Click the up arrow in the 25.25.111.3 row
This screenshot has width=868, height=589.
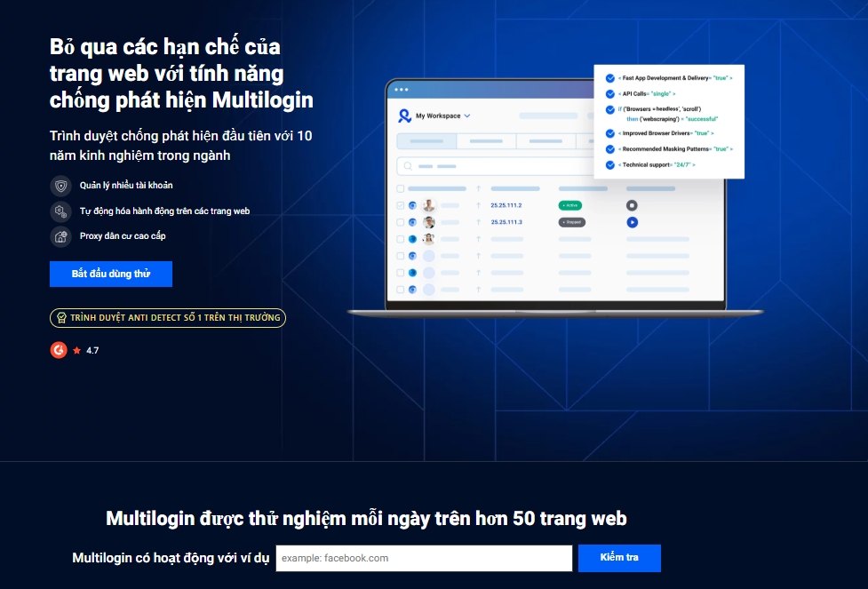pyautogui.click(x=478, y=222)
